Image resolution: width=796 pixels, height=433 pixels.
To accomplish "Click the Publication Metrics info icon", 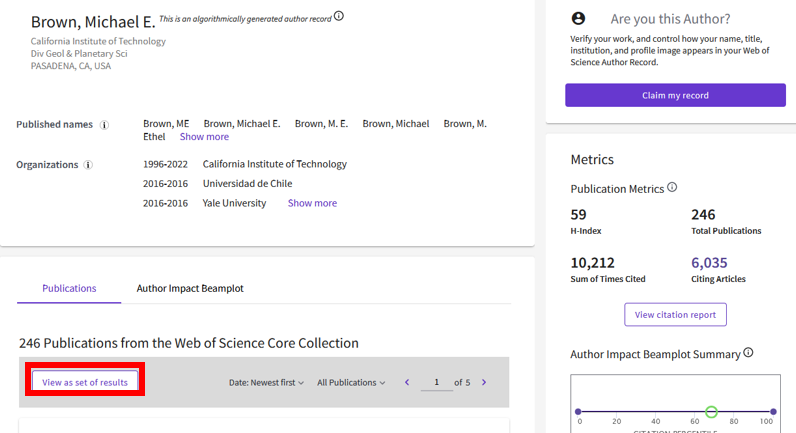I will pyautogui.click(x=672, y=187).
